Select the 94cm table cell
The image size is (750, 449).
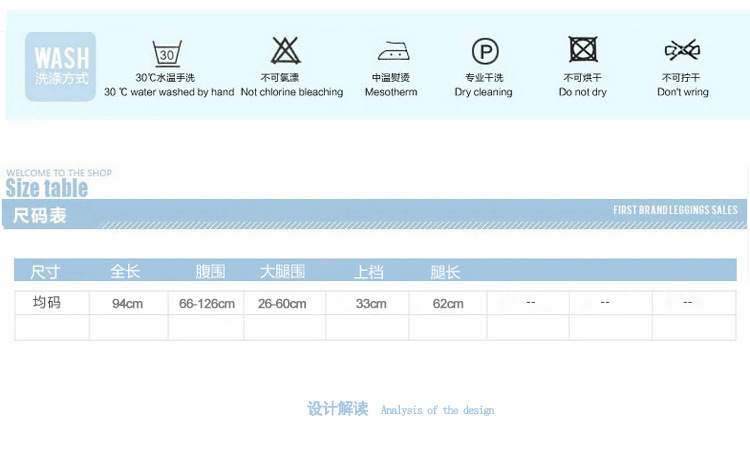pos(127,303)
